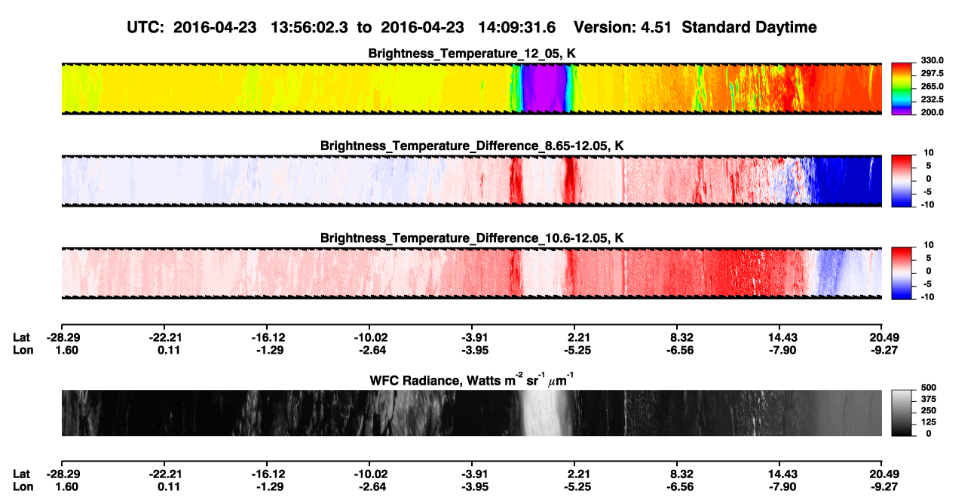The image size is (980, 503).
Task: Click the Brightness_Temperature_12_05 rainbow colorbar
Action: (902, 88)
